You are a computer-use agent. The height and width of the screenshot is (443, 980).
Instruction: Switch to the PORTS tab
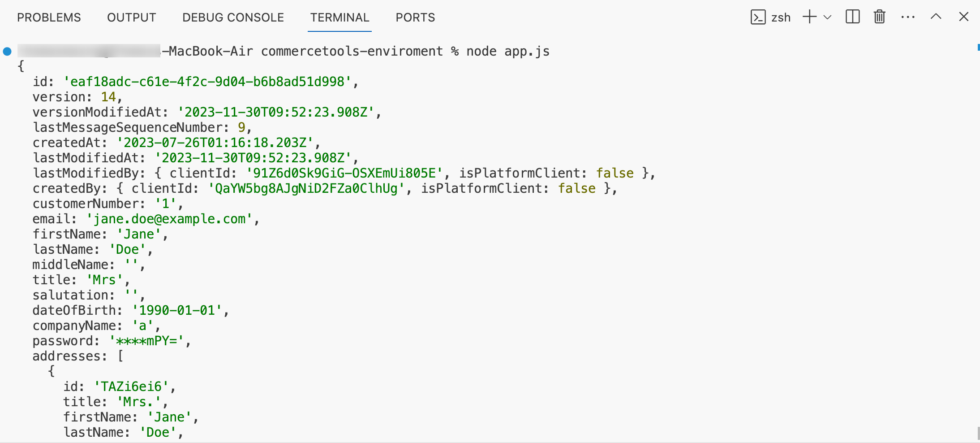pos(415,17)
